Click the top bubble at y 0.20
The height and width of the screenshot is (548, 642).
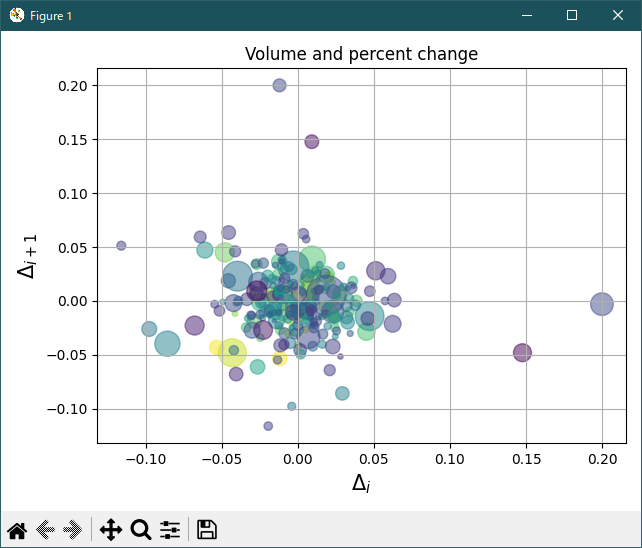(x=279, y=86)
